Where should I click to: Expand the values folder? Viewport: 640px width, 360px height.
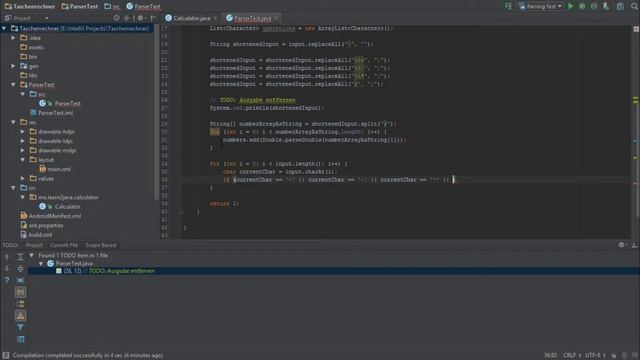point(23,178)
